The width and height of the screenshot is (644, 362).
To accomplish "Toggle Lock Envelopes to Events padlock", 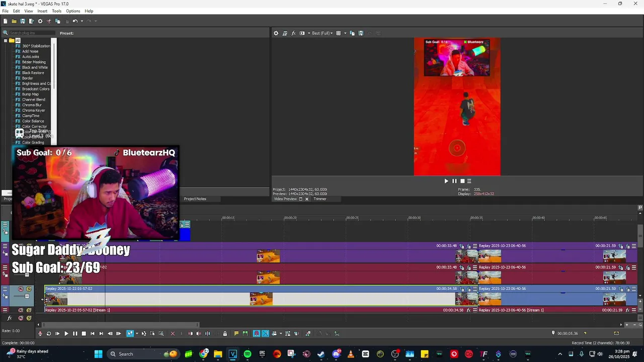I will pos(225,333).
